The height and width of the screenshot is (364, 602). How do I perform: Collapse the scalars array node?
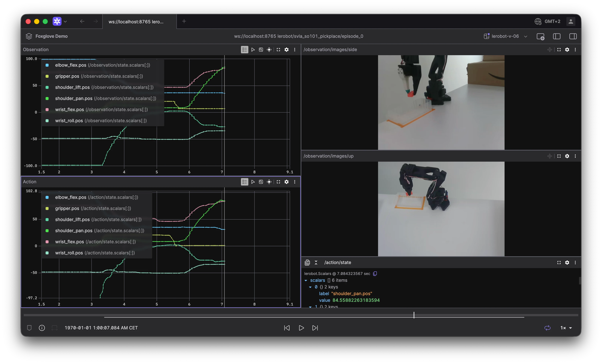(x=306, y=280)
